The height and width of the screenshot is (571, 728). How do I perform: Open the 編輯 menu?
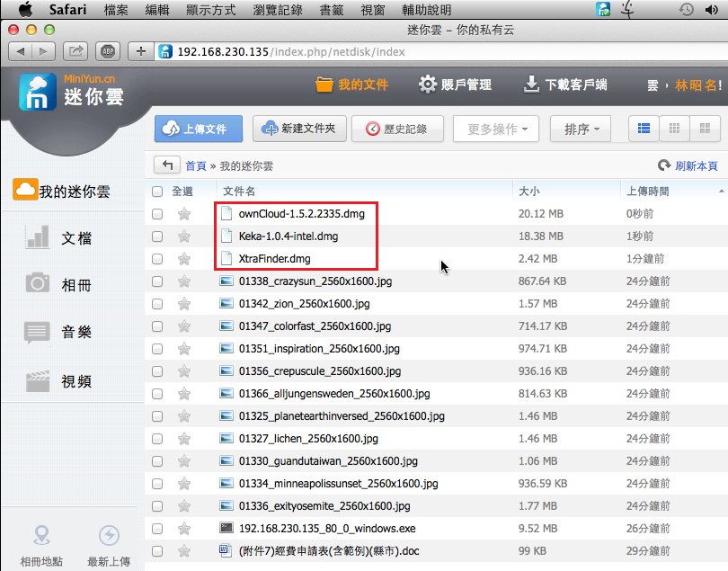coord(157,10)
